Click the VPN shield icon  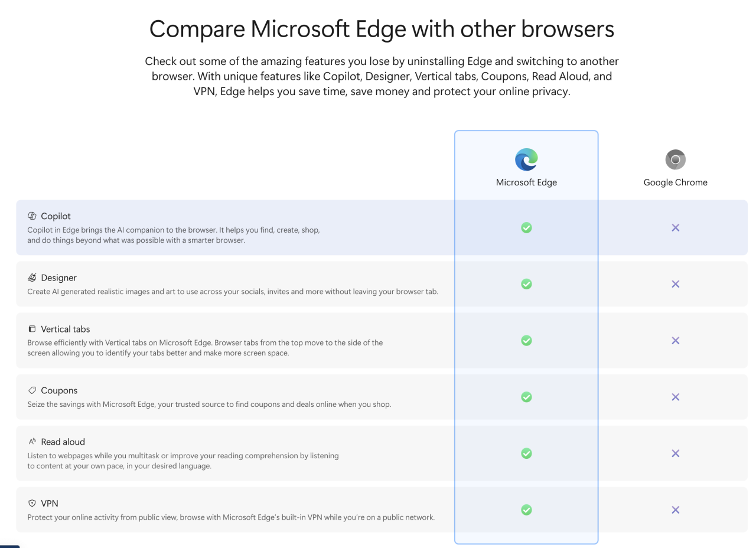(x=32, y=503)
